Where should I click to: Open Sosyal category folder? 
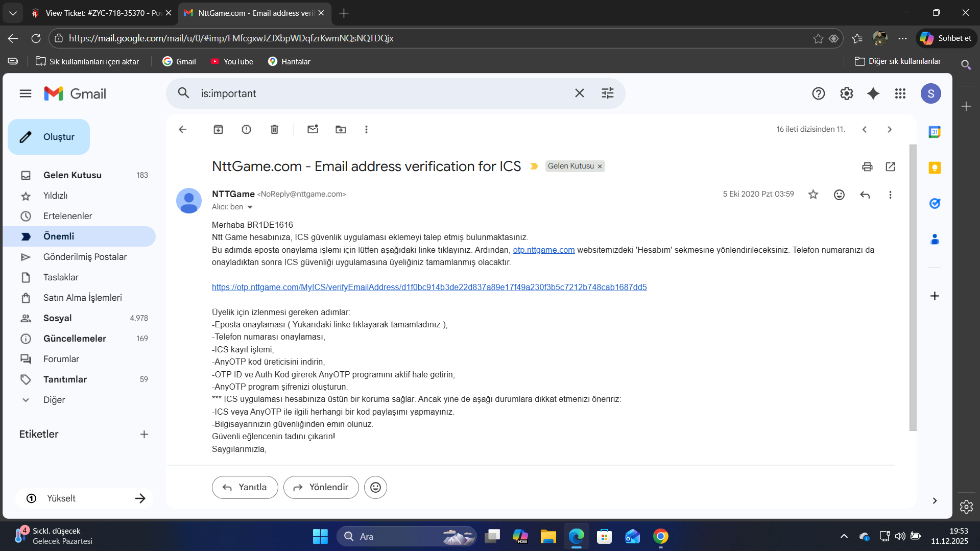(x=79, y=318)
